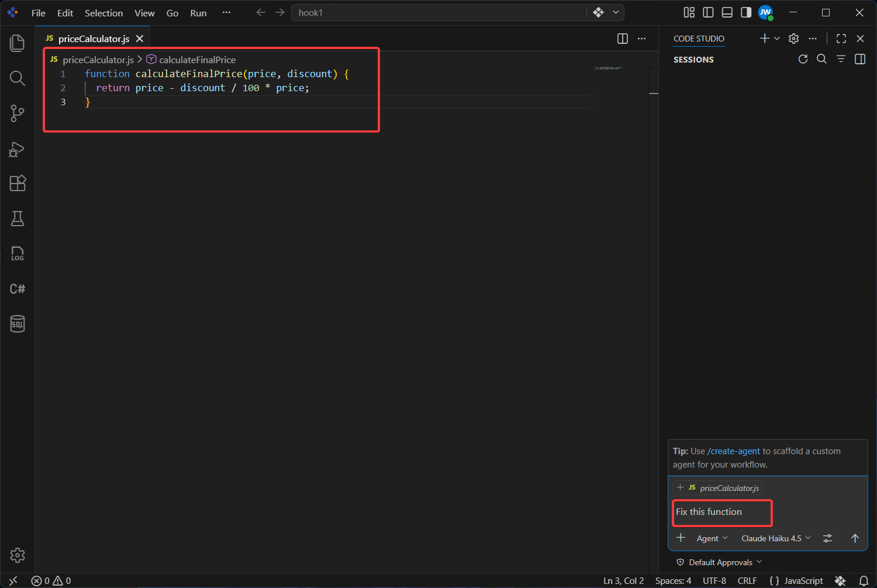
Task: Open the Source Control view
Action: pos(18,113)
